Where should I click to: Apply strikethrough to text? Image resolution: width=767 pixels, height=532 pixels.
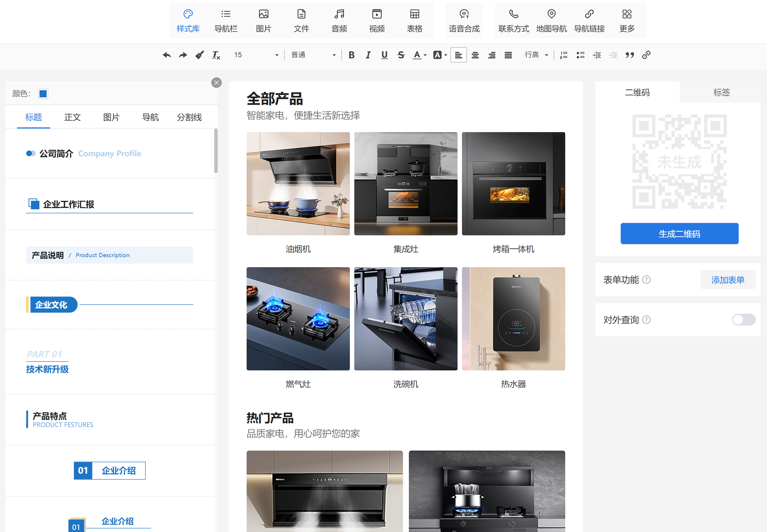point(401,55)
